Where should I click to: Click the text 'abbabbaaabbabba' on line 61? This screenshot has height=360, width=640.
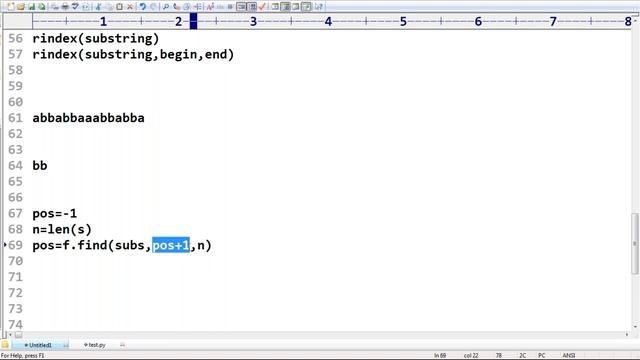(88, 118)
